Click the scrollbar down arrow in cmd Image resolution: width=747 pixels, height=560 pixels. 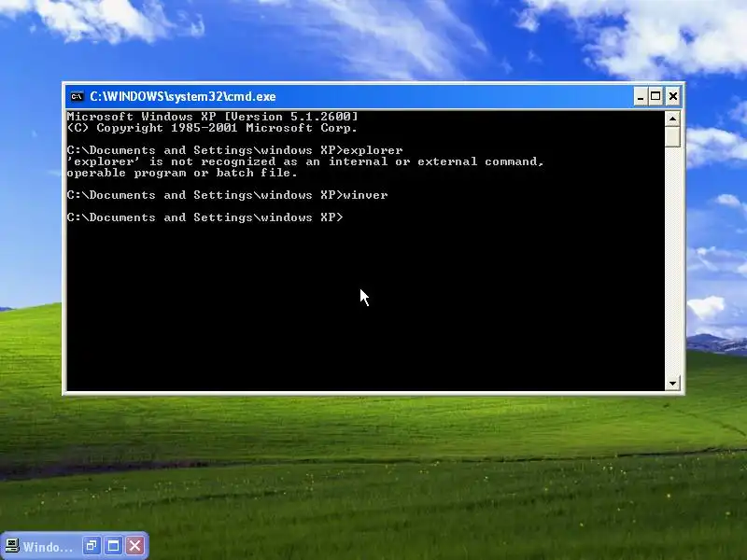point(672,384)
